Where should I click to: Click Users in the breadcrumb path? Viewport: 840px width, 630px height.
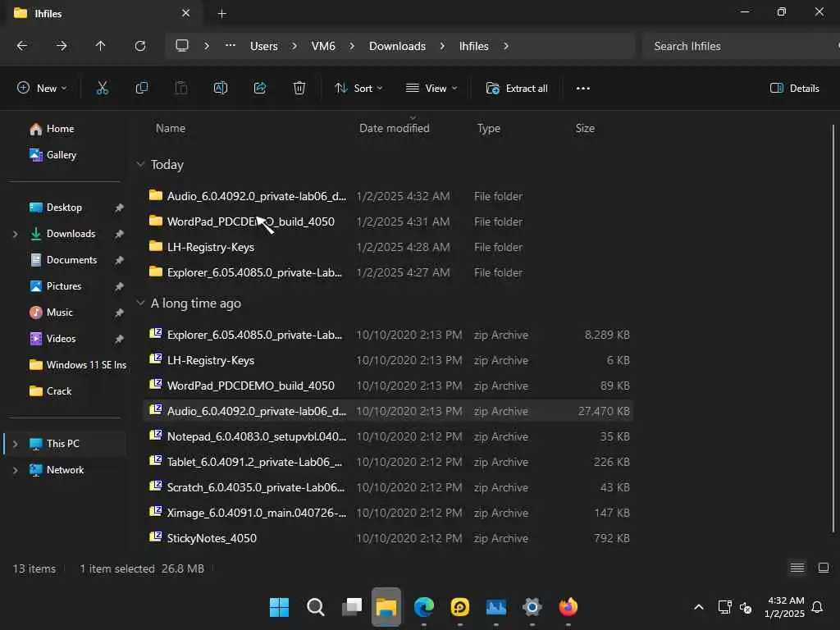(x=263, y=46)
